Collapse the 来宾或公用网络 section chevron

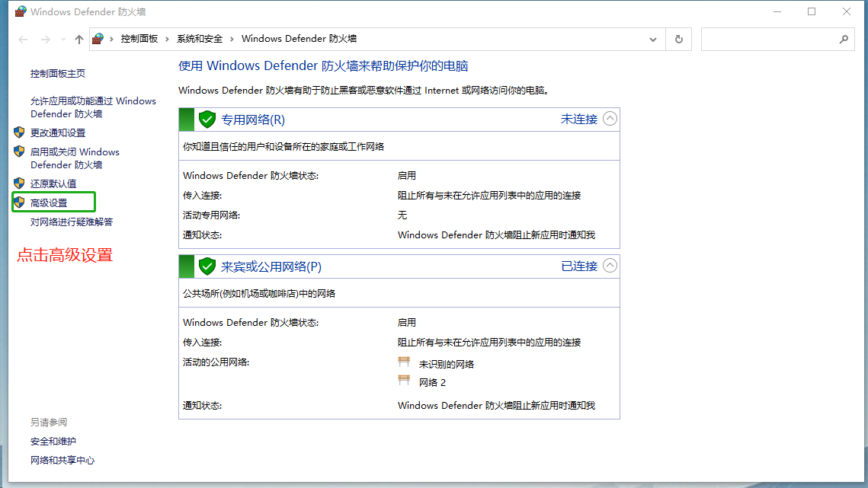pos(610,266)
